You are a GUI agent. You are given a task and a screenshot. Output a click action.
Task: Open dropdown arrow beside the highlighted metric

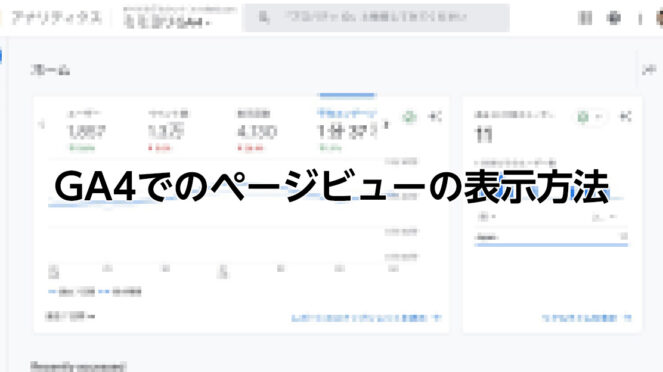click(386, 125)
